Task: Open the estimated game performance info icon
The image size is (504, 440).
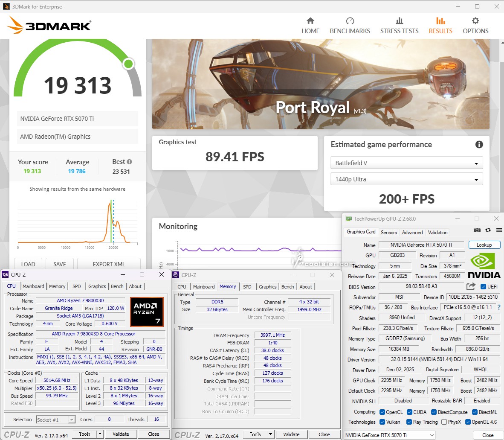Action: point(479,145)
